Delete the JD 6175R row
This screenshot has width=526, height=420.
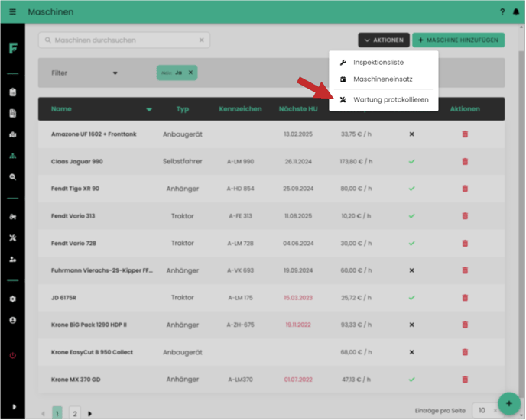click(x=465, y=298)
